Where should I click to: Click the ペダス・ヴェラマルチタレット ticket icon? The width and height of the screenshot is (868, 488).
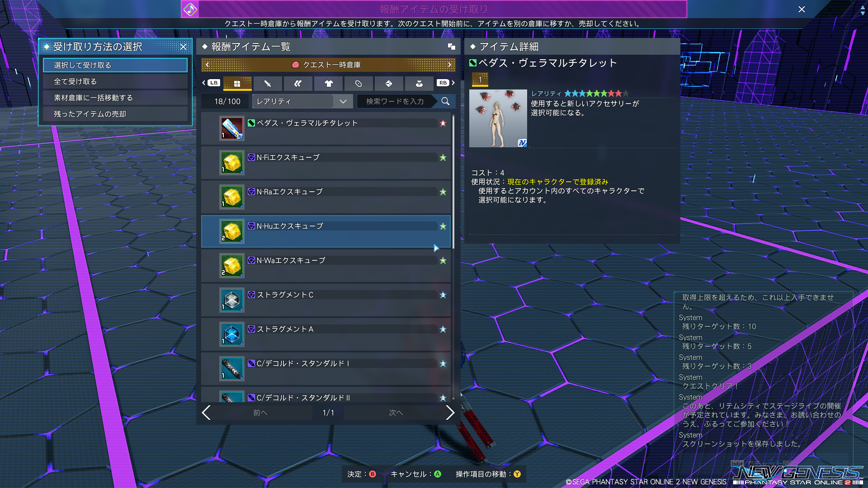point(232,128)
